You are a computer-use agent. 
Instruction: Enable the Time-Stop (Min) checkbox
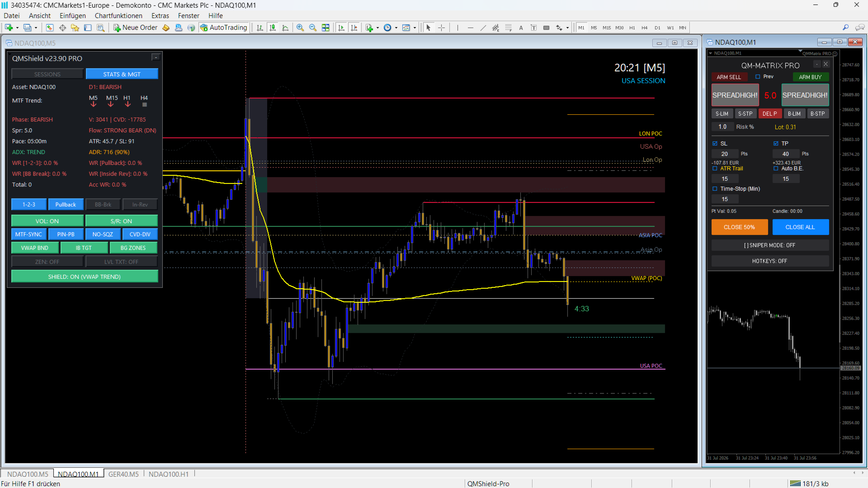click(x=715, y=189)
